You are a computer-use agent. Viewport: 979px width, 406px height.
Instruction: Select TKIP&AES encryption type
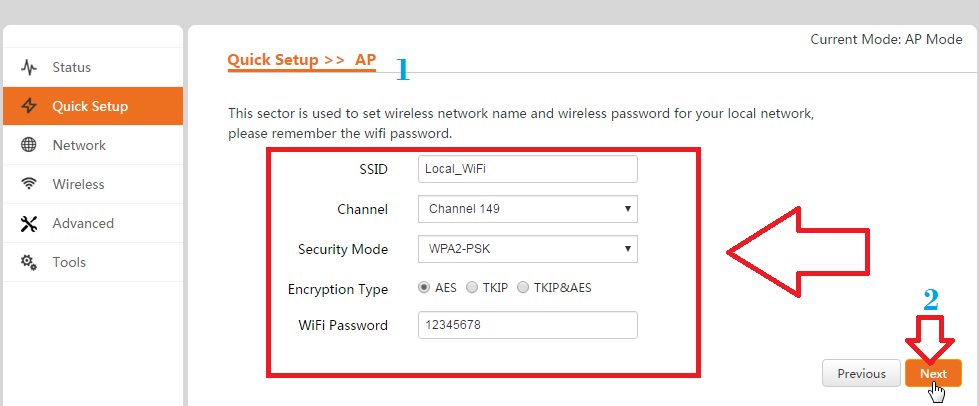pyautogui.click(x=523, y=288)
